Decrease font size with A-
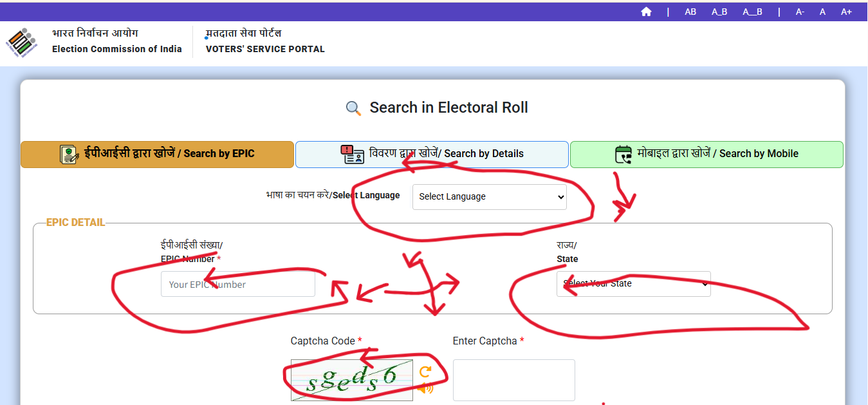 800,12
